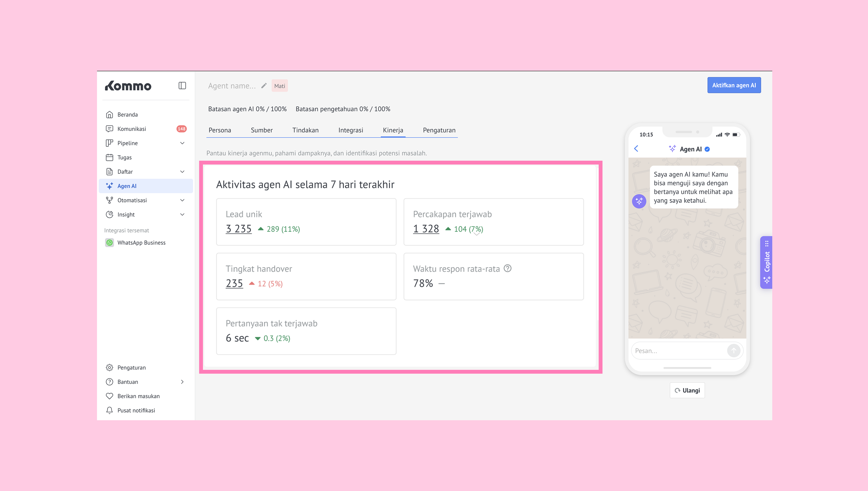868x491 pixels.
Task: Expand Bantuan submenu arrow
Action: tap(182, 382)
